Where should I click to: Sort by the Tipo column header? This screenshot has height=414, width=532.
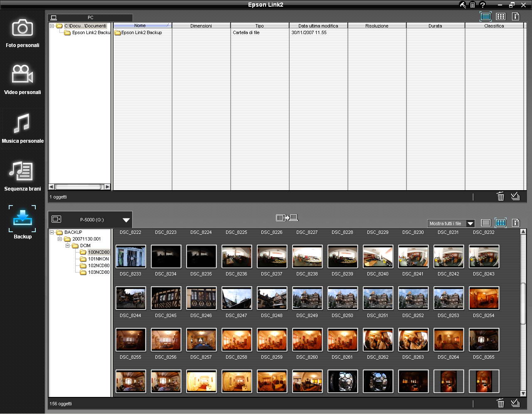[x=260, y=25]
